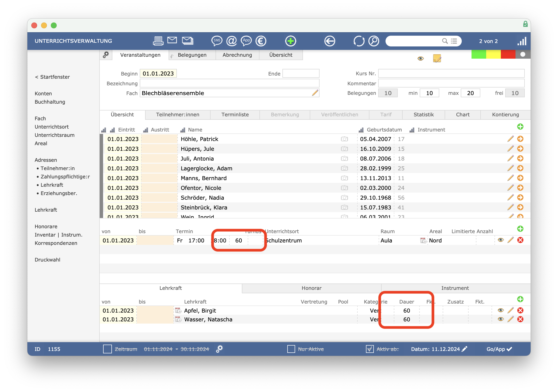Open the yellow sticky note icon
The width and height of the screenshot is (558, 392).
[437, 58]
